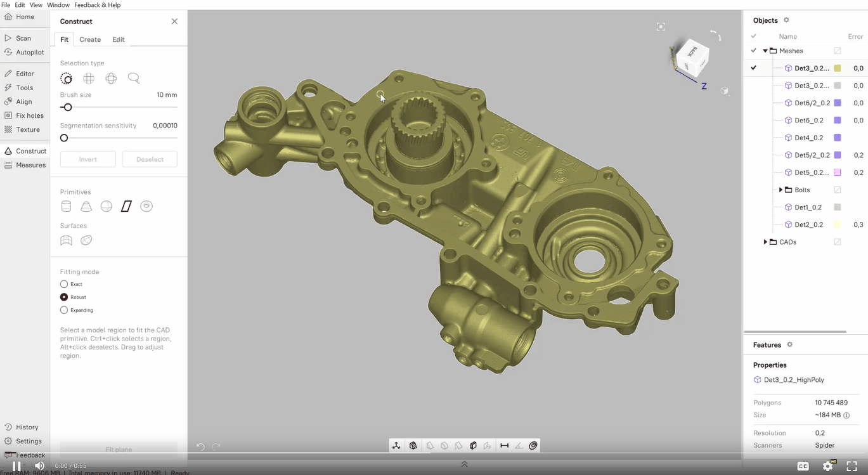The width and height of the screenshot is (868, 475).
Task: Toggle visibility box of Bolts folder
Action: coord(837,190)
